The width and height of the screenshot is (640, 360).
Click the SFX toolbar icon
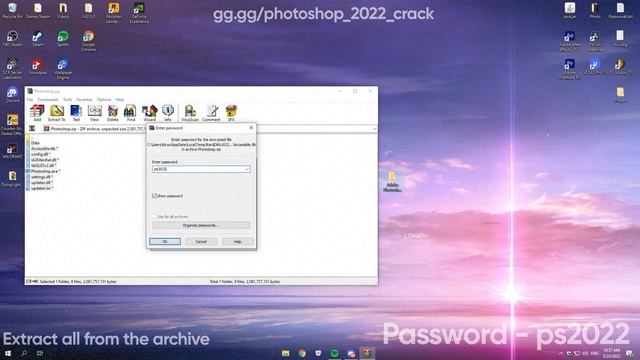(231, 113)
